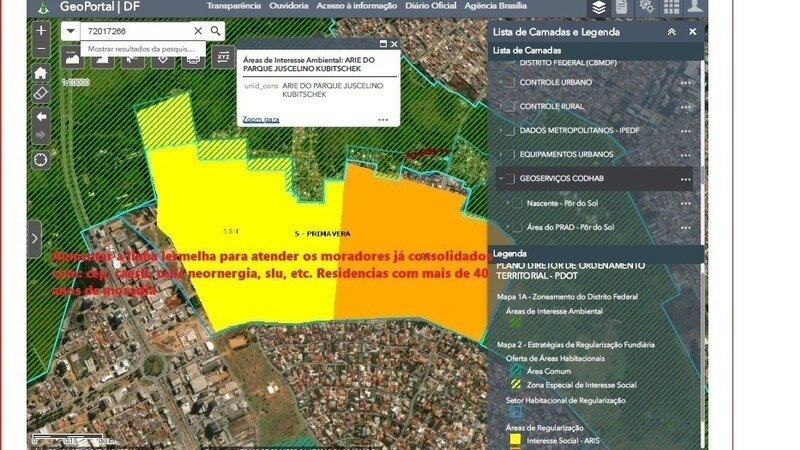This screenshot has width=800, height=450.
Task: Open the Ouvidoria menu item
Action: [289, 6]
